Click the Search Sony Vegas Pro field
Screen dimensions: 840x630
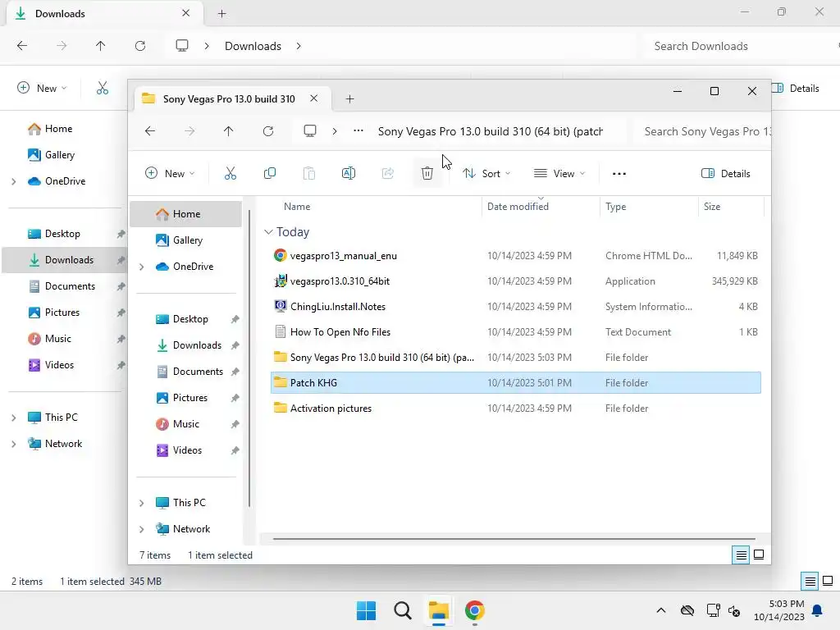point(702,131)
